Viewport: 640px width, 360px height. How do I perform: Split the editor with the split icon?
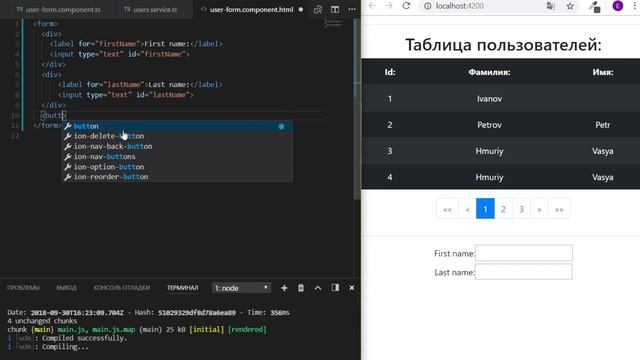pos(335,9)
